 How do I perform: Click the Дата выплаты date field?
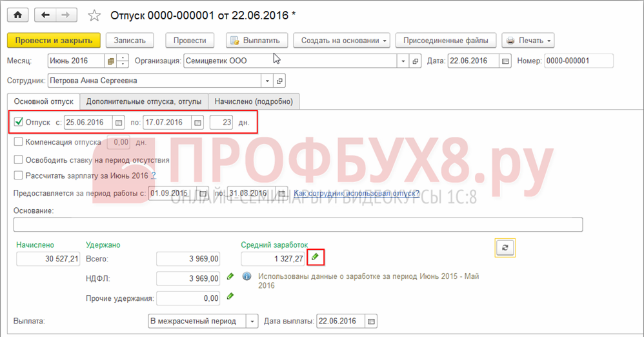point(341,321)
